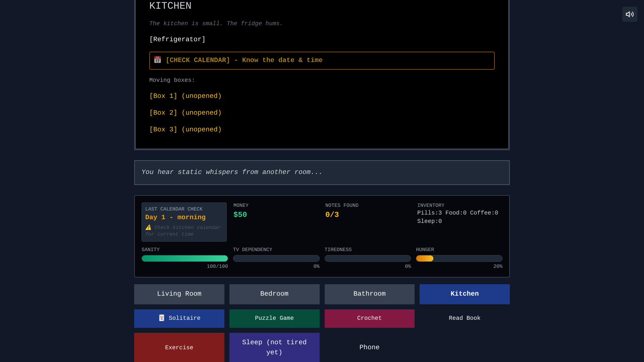Check the calendar for date and time

click(x=322, y=61)
